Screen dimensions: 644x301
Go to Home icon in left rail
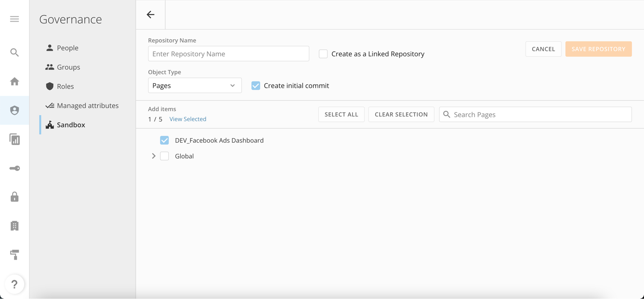pos(14,81)
